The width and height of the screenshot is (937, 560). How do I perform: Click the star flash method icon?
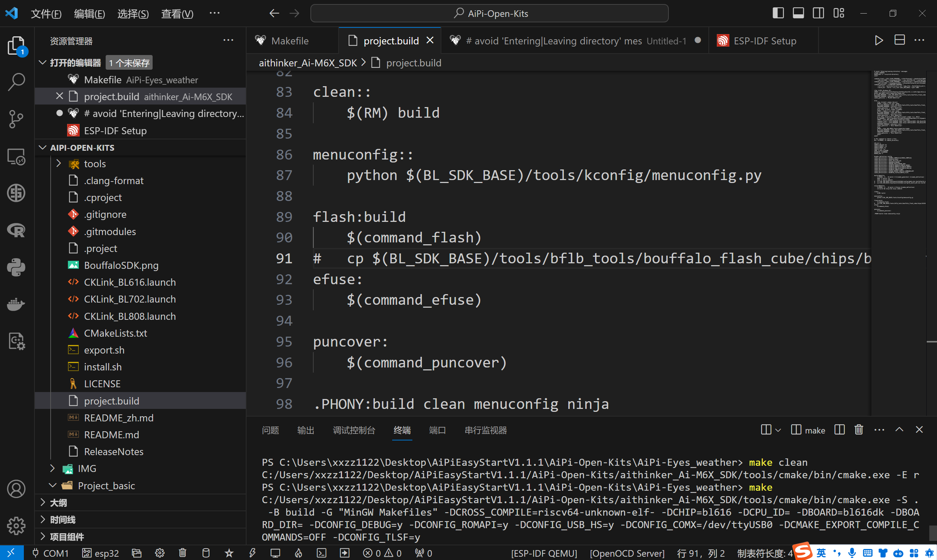pos(229,553)
